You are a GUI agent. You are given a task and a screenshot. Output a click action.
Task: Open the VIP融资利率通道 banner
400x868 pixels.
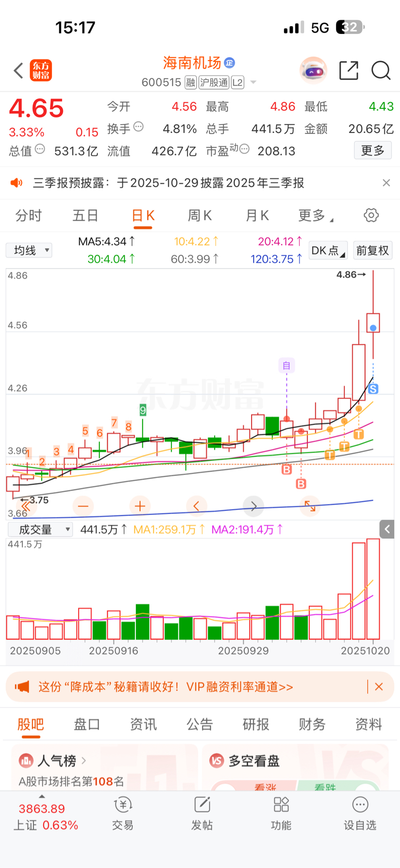point(166,687)
